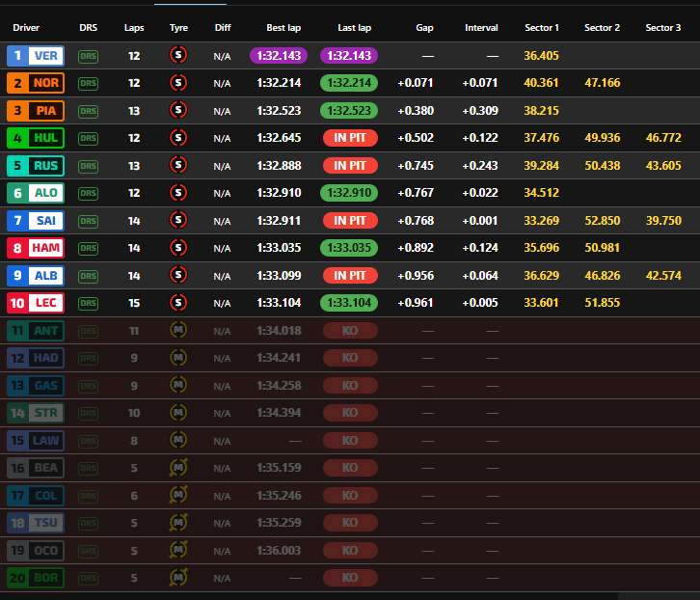The image size is (700, 600).
Task: Click Sainz's Sector 3 time 39.750
Action: point(662,221)
